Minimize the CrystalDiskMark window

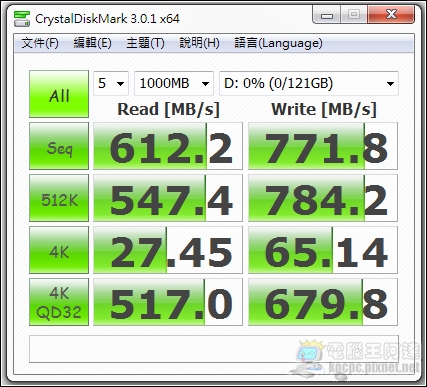click(327, 15)
